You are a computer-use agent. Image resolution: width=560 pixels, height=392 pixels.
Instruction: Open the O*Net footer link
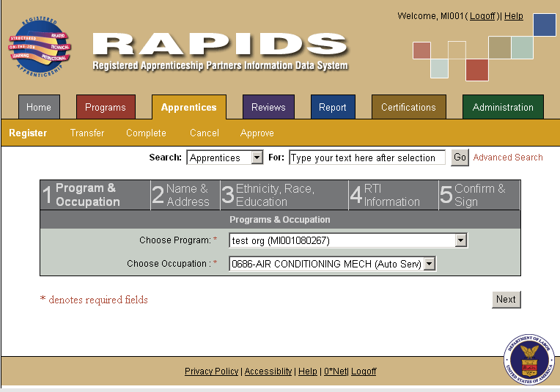[x=336, y=371]
